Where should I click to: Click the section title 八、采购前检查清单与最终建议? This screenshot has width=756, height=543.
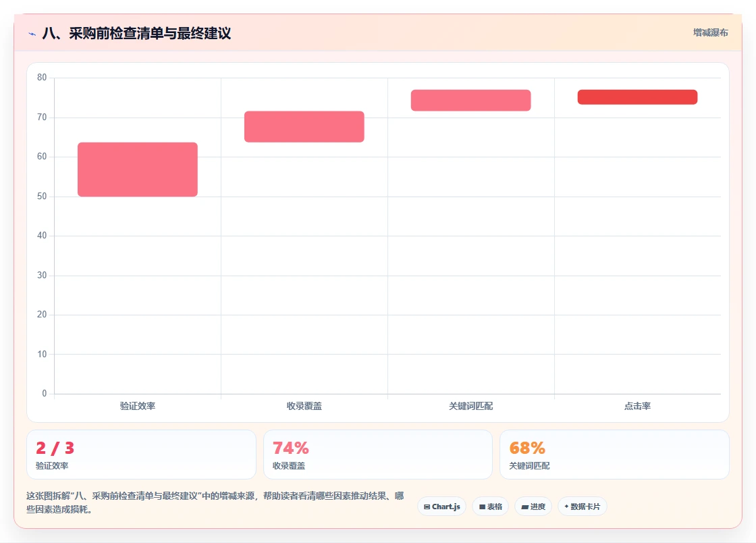136,33
